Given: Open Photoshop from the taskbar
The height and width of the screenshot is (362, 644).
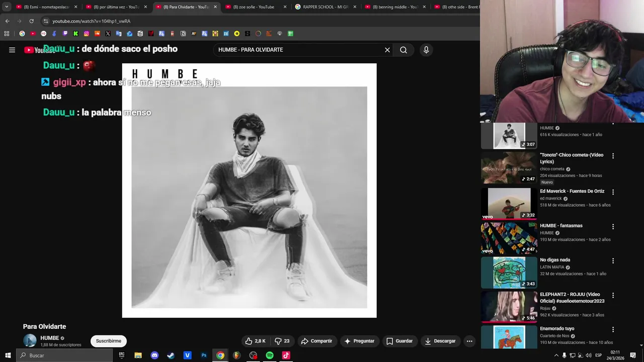Looking at the screenshot, I should [x=204, y=355].
